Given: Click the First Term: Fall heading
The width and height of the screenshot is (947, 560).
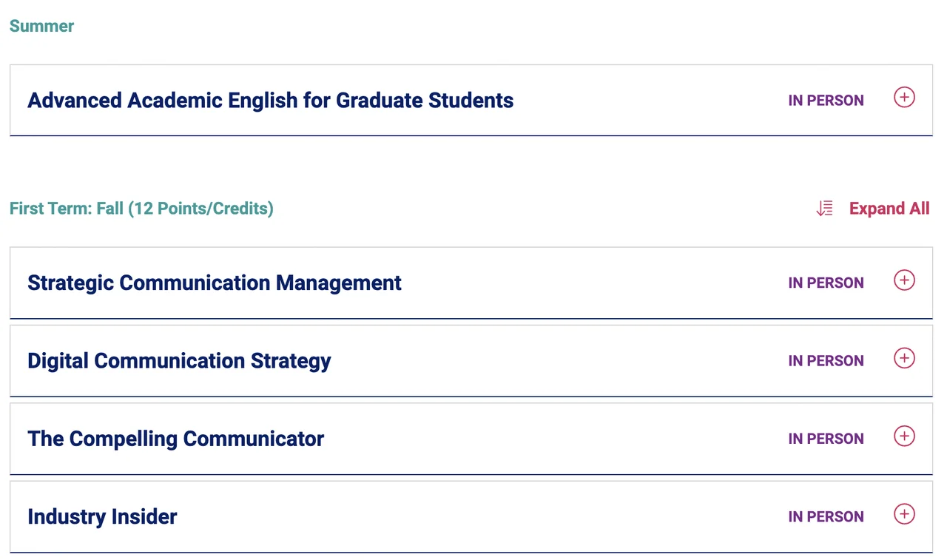Looking at the screenshot, I should [x=141, y=209].
